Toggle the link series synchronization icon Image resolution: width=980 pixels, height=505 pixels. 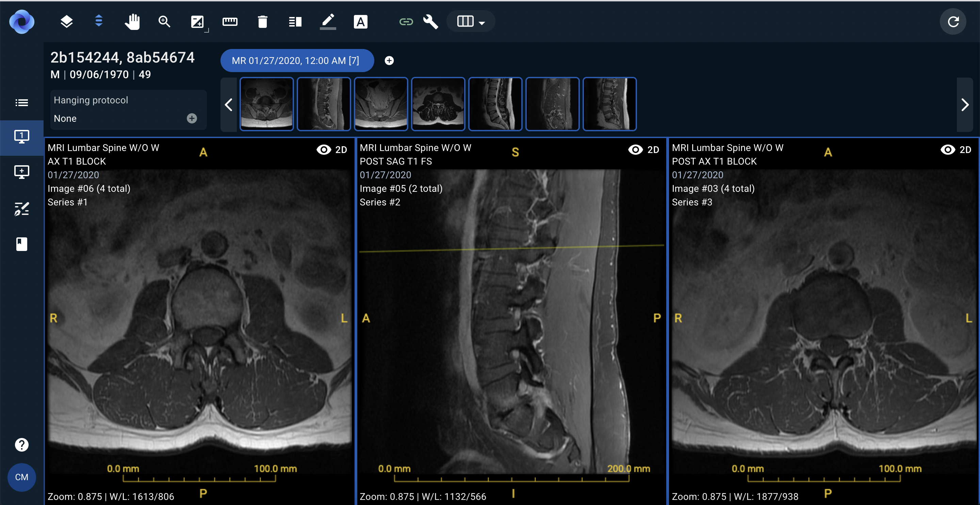point(406,22)
